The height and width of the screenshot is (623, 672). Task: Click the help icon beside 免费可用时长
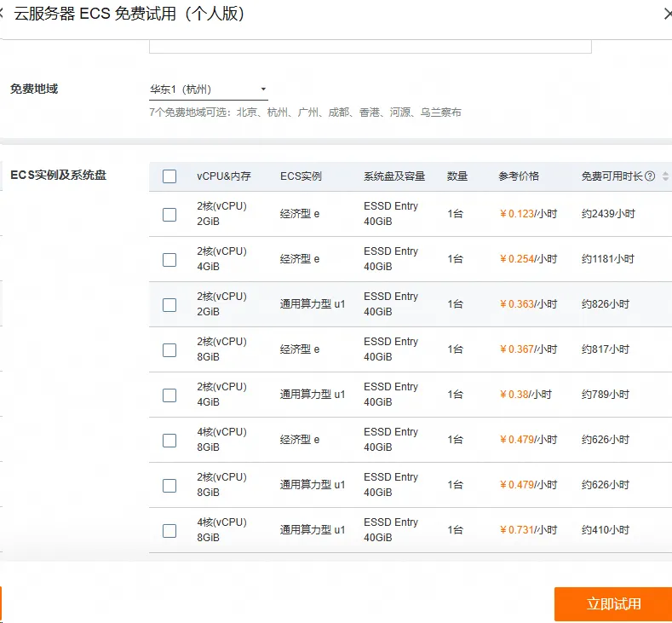[x=650, y=176]
